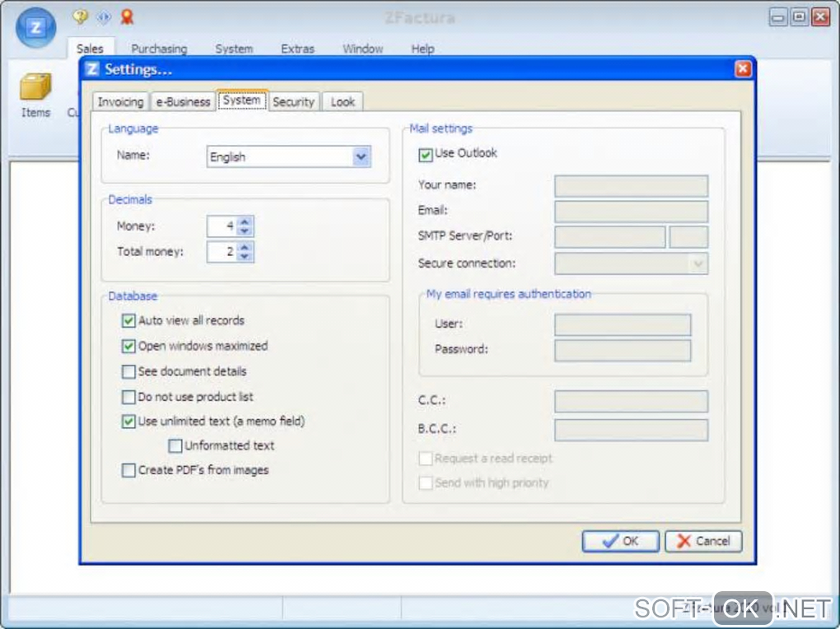Open the System ribbon menu tab
The width and height of the screenshot is (840, 629).
234,49
